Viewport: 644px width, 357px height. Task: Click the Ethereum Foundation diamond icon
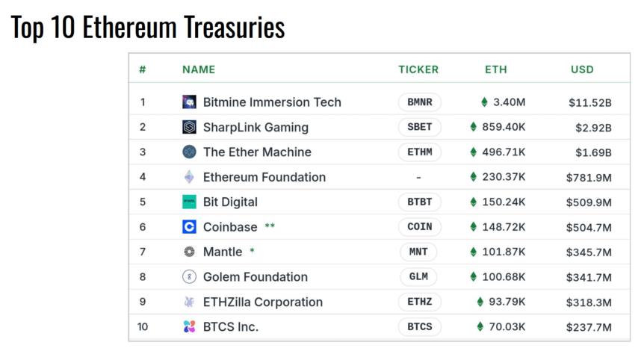pyautogui.click(x=189, y=177)
